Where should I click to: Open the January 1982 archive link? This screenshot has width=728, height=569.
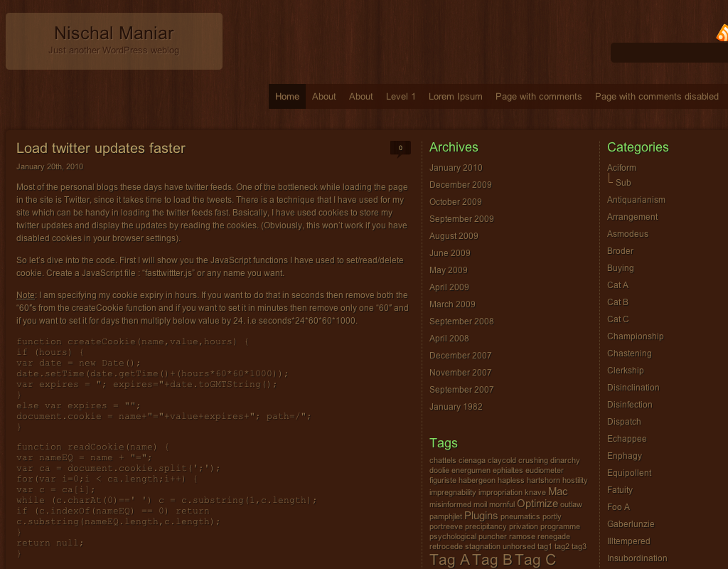[x=456, y=407]
